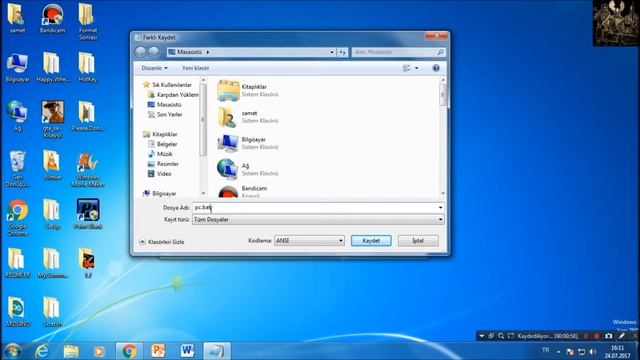Select the Geri Dönüşüm recycle bin icon
This screenshot has height=360, width=640.
17,169
